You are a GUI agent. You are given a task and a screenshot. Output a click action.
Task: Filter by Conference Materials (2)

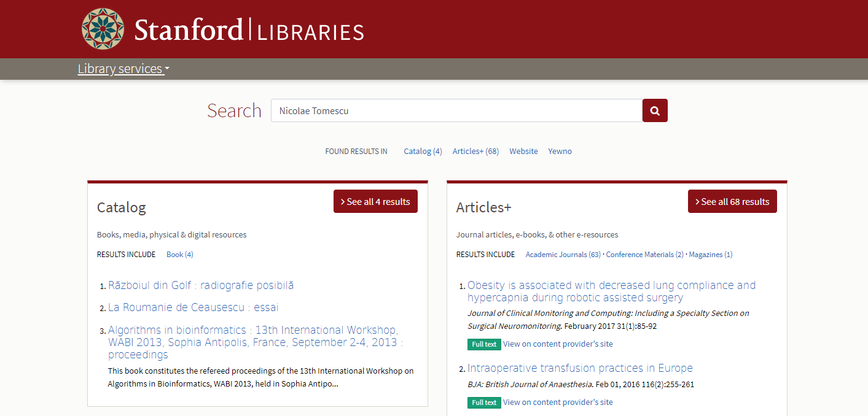click(x=644, y=254)
